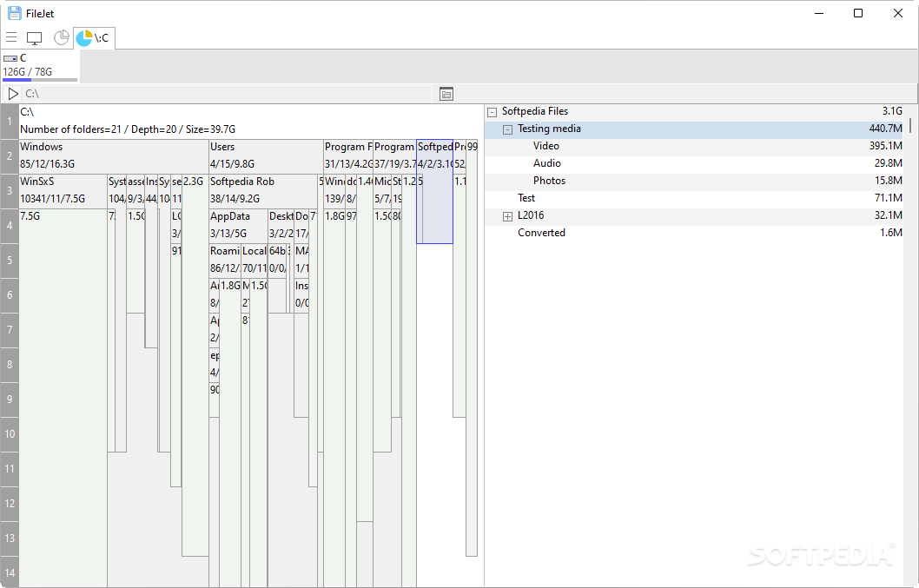Click the C drive usage bar
Image resolution: width=919 pixels, height=588 pixels.
pos(40,80)
